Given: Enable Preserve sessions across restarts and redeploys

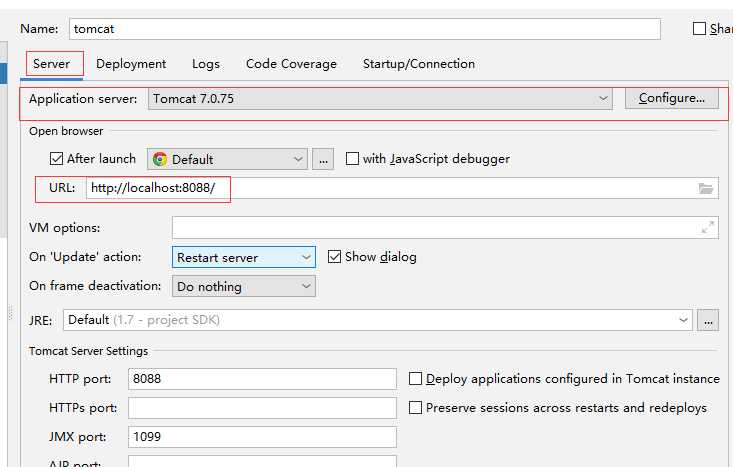Looking at the screenshot, I should 415,408.
